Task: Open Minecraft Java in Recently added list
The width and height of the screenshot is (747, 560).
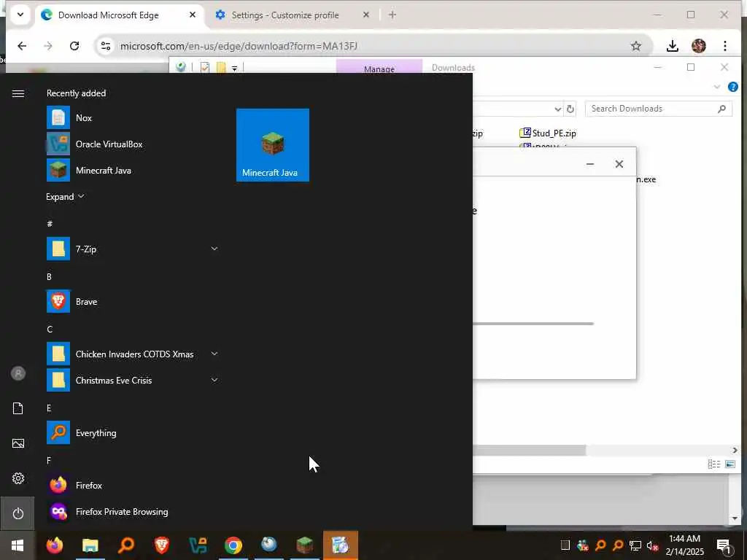Action: tap(133, 170)
